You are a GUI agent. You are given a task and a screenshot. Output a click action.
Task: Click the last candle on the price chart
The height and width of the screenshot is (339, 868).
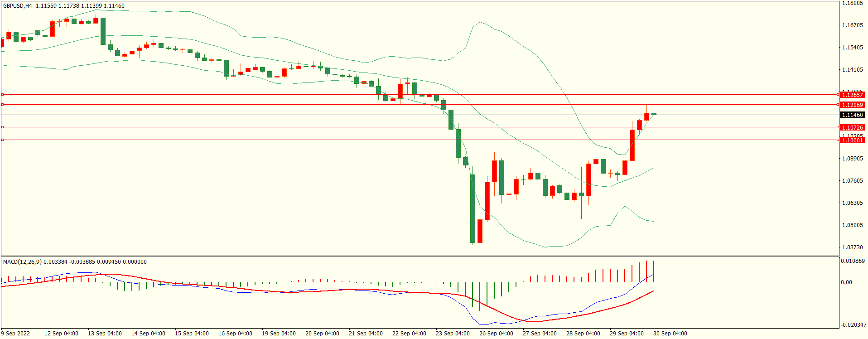[x=654, y=114]
